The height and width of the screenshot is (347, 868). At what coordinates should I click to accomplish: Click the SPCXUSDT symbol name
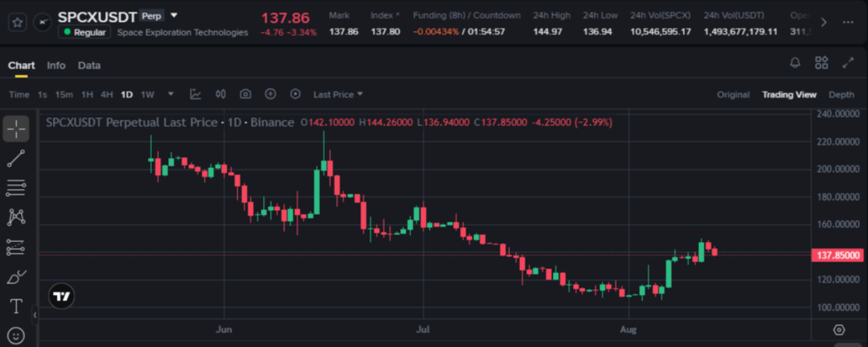(97, 16)
